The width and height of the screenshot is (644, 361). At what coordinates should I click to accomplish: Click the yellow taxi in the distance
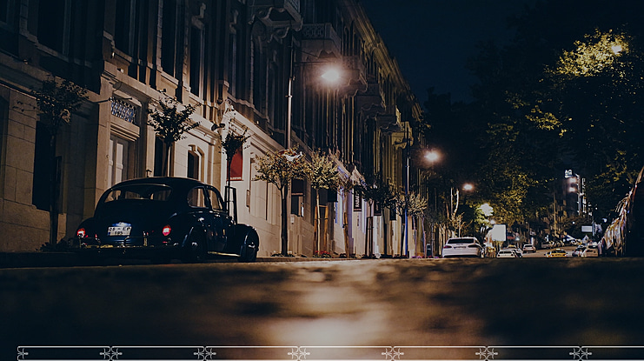tap(556, 252)
